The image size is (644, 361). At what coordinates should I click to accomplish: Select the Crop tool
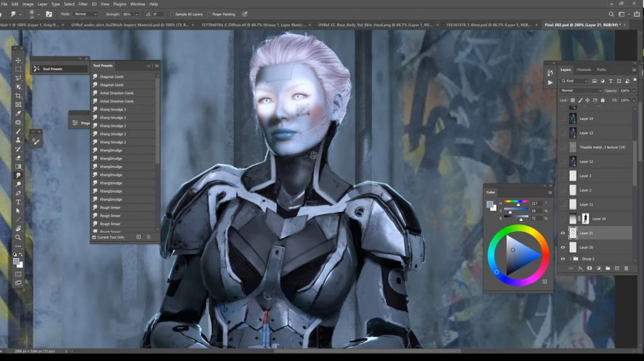click(x=18, y=96)
